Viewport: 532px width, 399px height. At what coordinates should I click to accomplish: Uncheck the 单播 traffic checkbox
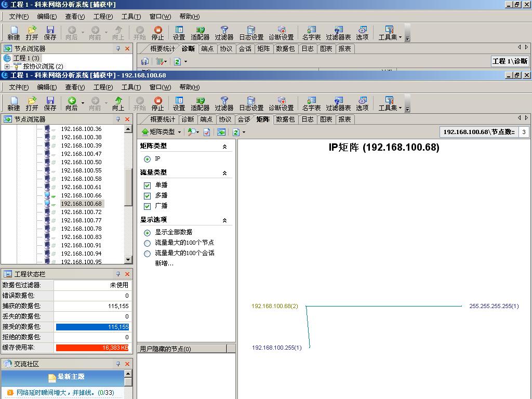147,185
